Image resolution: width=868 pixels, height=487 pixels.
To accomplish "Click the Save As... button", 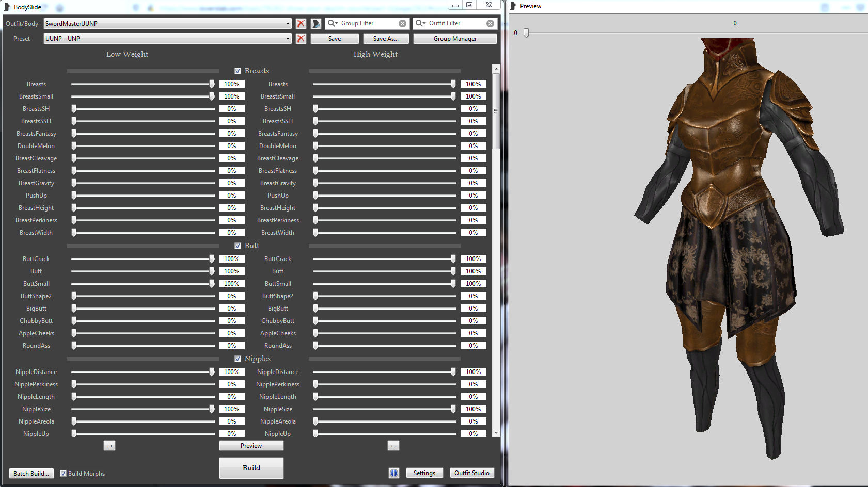I will click(x=386, y=39).
